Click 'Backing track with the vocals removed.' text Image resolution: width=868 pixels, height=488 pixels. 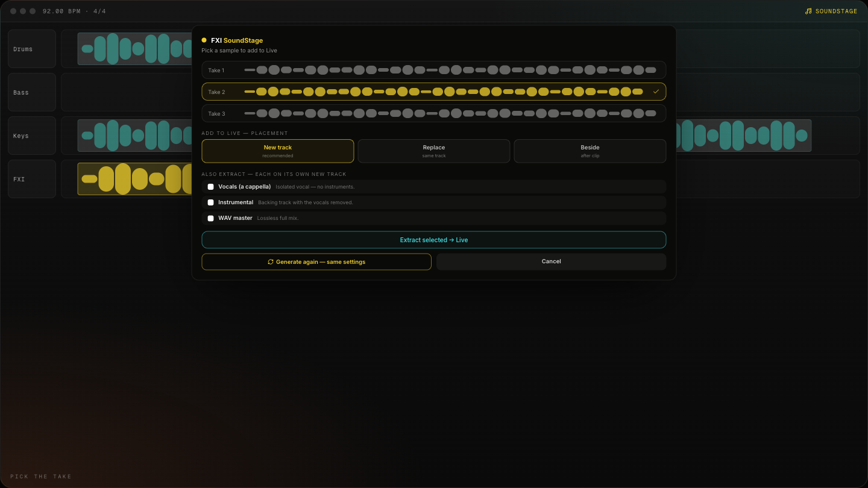[306, 202]
